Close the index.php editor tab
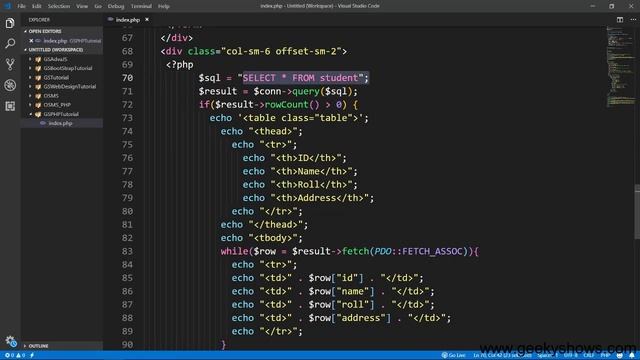The height and width of the screenshot is (360, 640). pyautogui.click(x=147, y=20)
